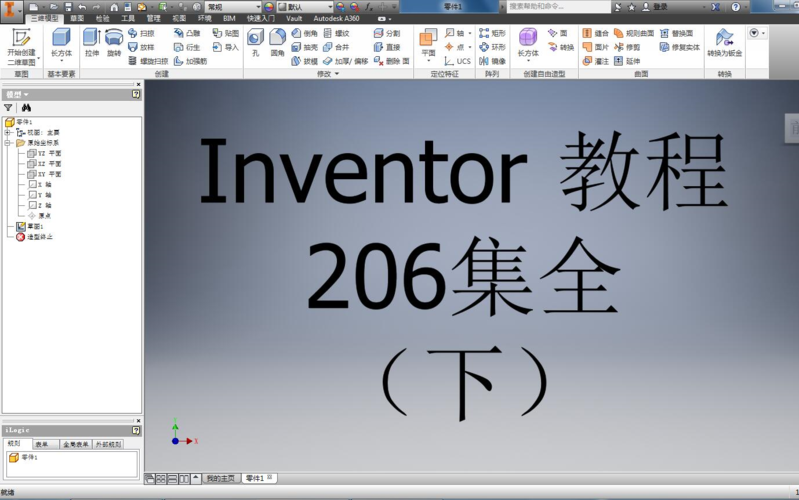Select the Thread (螺纹) tool
This screenshot has height=500, width=799.
tap(336, 33)
